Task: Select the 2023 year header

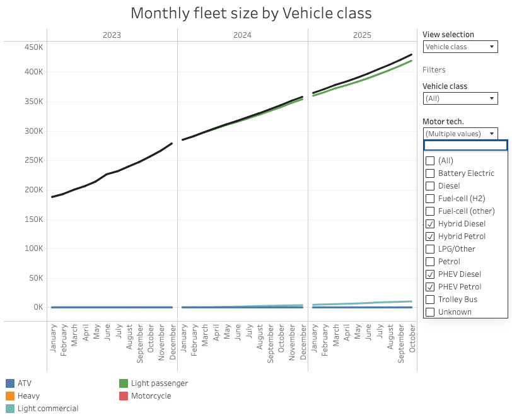Action: click(x=112, y=35)
